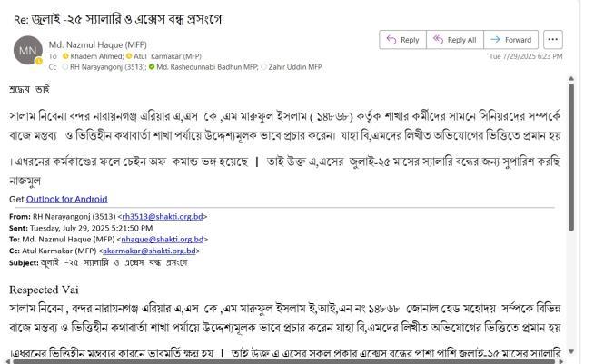Click the horizontal scrollbar at bottom
The image size is (614, 364).
pyautogui.click(x=284, y=361)
